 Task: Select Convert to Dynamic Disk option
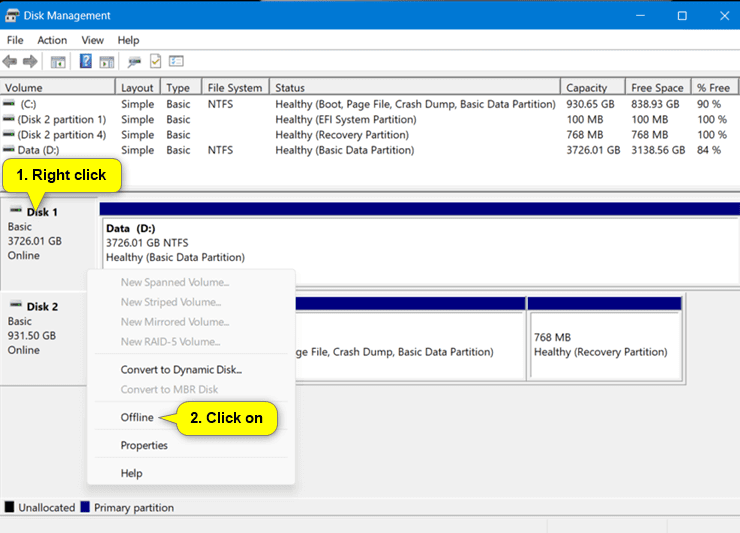tap(181, 370)
